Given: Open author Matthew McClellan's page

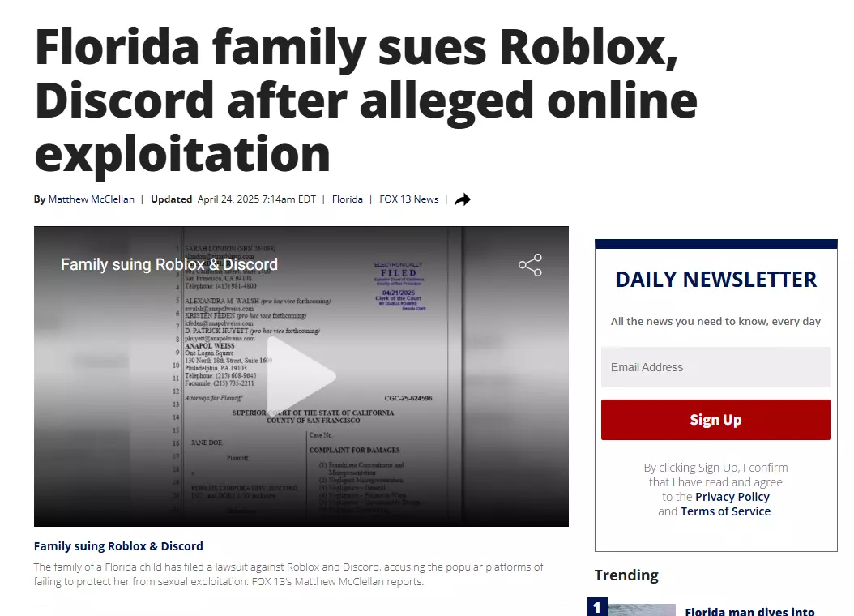Looking at the screenshot, I should (x=91, y=199).
